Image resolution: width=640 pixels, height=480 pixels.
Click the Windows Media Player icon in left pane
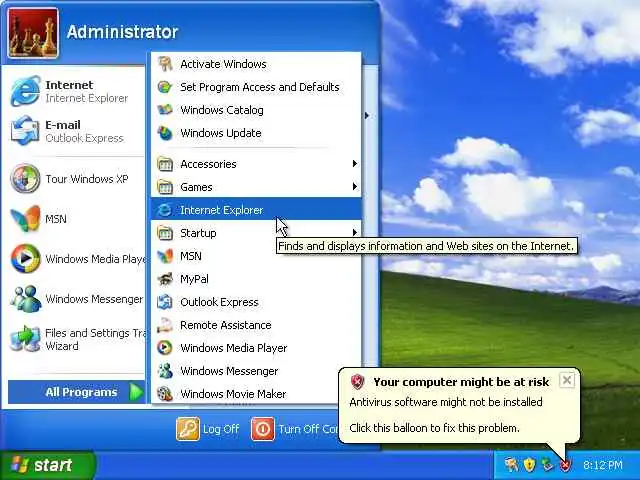coord(25,259)
